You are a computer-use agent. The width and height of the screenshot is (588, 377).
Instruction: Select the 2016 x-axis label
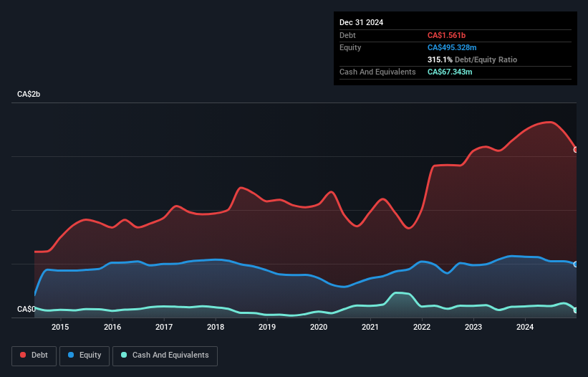(112, 327)
